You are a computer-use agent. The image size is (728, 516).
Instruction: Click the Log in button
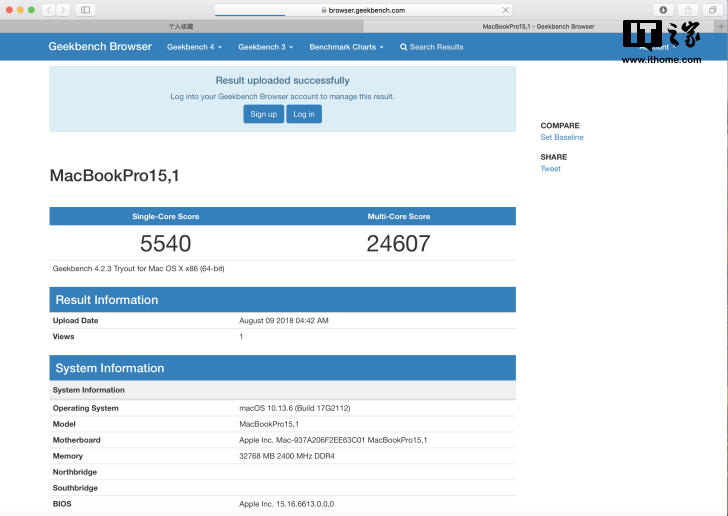pyautogui.click(x=304, y=114)
